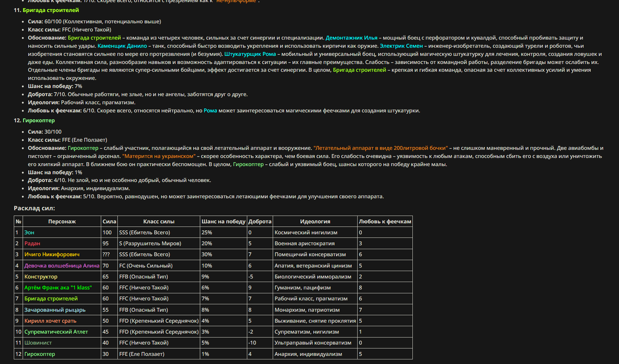Click the name 'Демонтажник Илья' in the text
The width and height of the screenshot is (619, 364).
pyautogui.click(x=351, y=38)
